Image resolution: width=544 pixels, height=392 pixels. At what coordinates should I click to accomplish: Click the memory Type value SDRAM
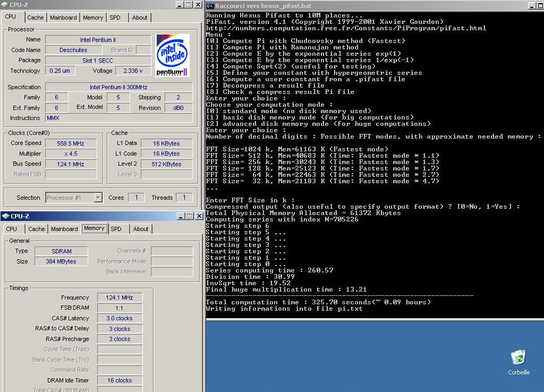[62, 251]
